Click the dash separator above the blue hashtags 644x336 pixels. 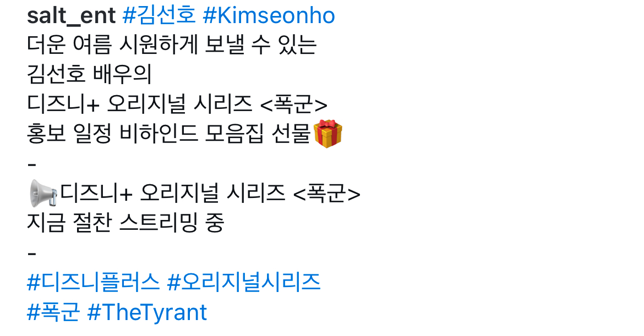pos(31,254)
